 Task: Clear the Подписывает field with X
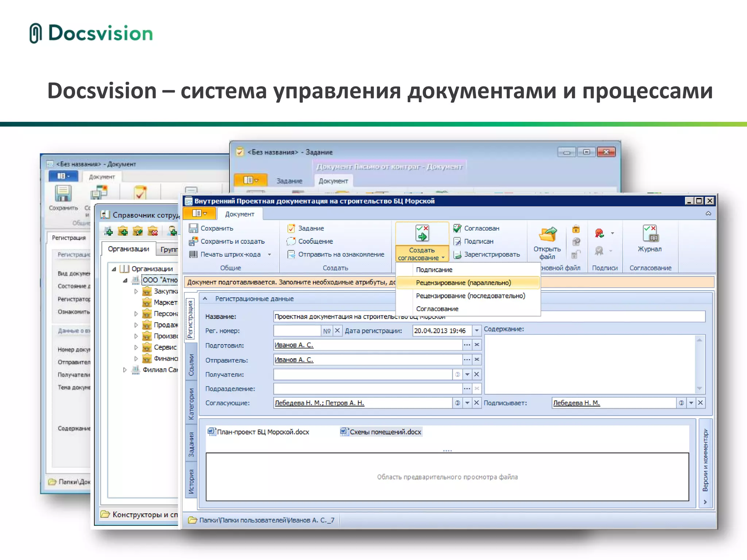(x=700, y=403)
